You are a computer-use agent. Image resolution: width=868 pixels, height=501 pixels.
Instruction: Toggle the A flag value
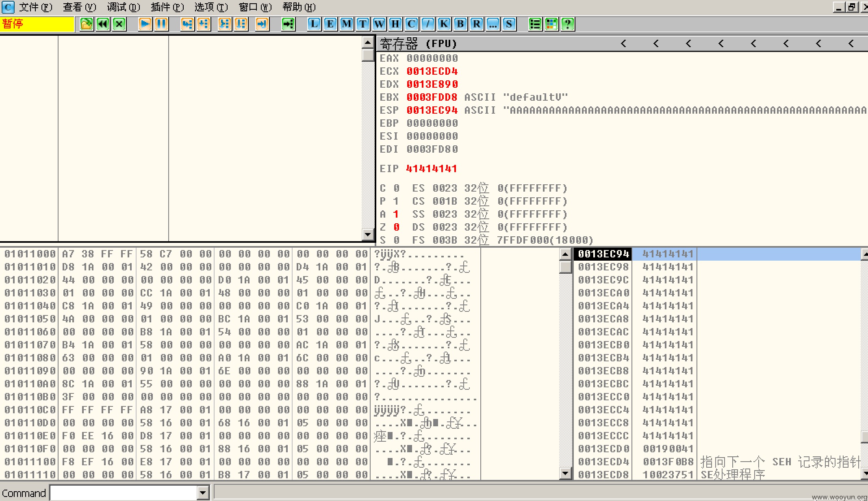click(x=396, y=214)
